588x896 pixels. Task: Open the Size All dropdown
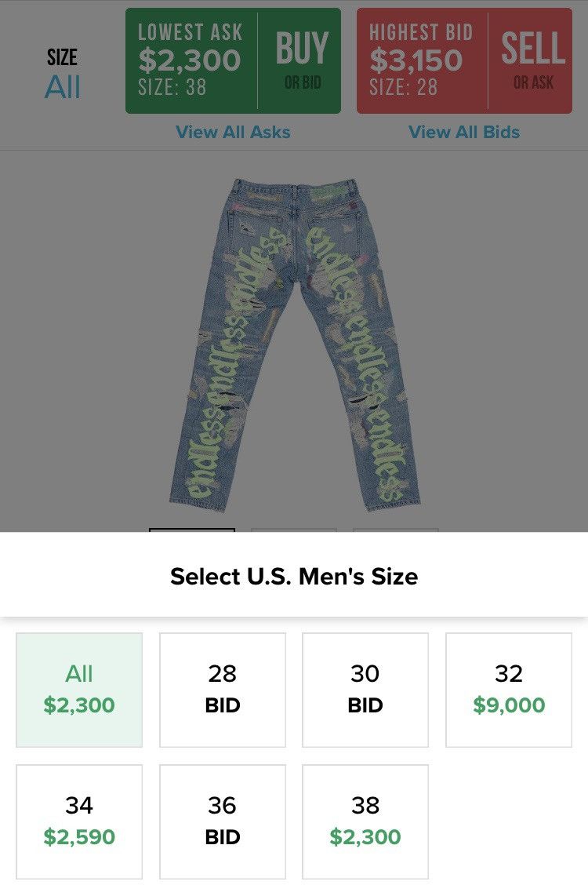point(62,75)
